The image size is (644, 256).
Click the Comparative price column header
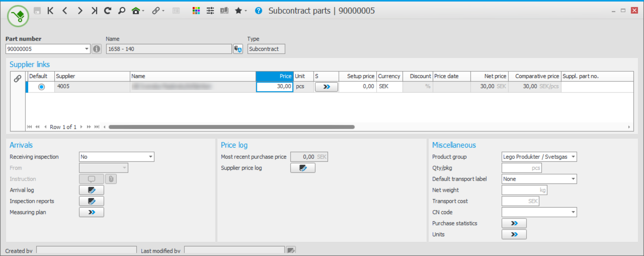[x=535, y=76]
